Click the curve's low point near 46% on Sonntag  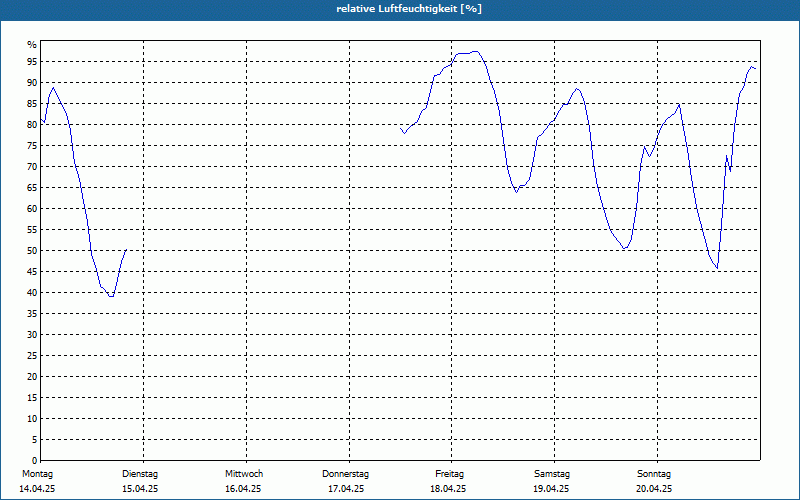pos(717,268)
